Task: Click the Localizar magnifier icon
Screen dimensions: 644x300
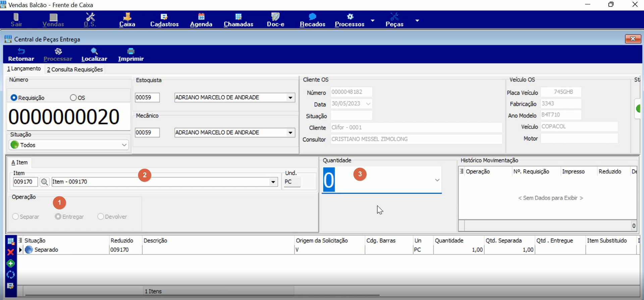Action: click(x=94, y=51)
